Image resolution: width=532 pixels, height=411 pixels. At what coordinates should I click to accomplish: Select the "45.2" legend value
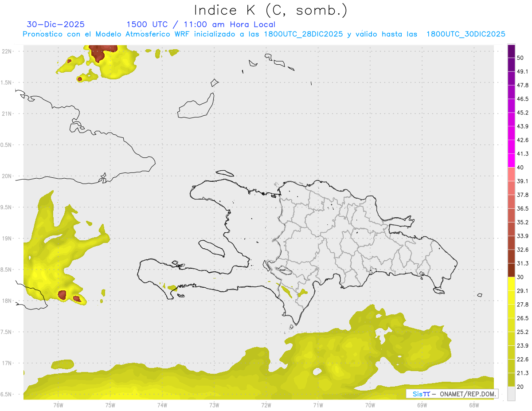(523, 113)
